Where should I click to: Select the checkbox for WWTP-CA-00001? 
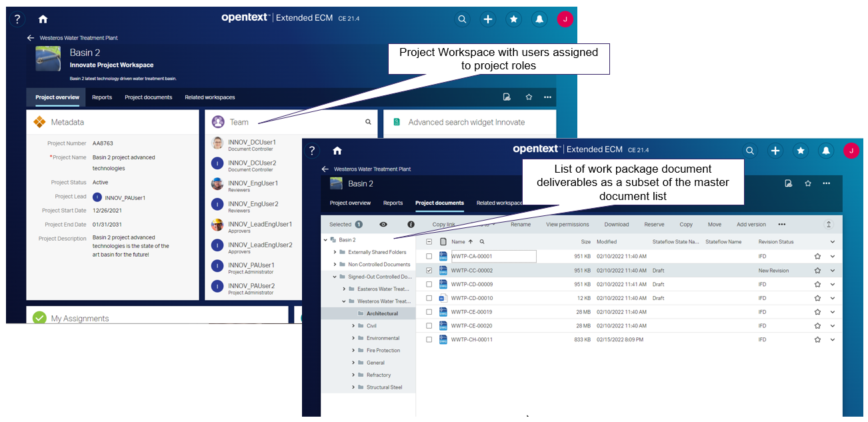[x=429, y=256]
